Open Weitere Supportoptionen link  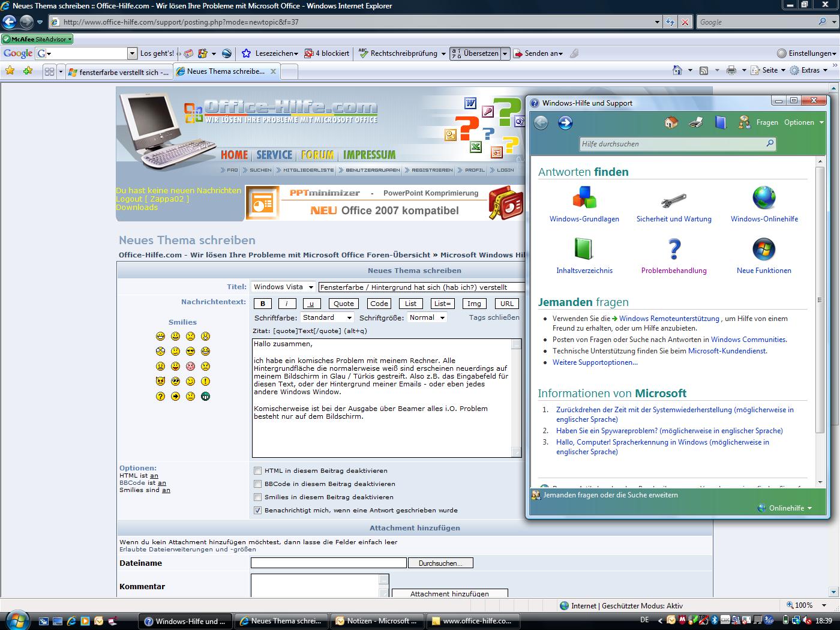pyautogui.click(x=595, y=362)
